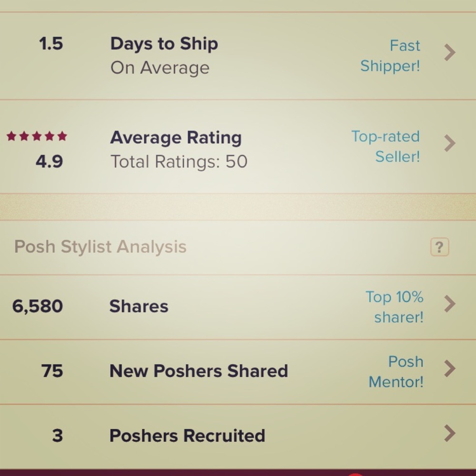
Task: Select the Days to Ship label
Action: [x=164, y=44]
